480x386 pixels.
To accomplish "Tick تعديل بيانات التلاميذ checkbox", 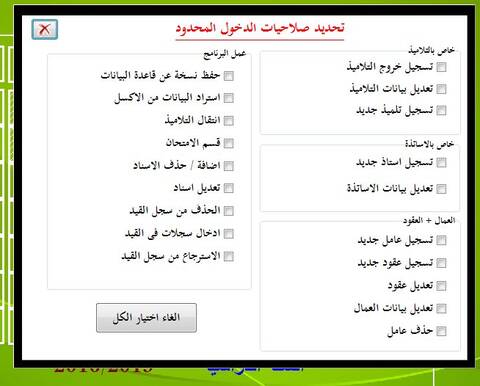I will pyautogui.click(x=441, y=89).
